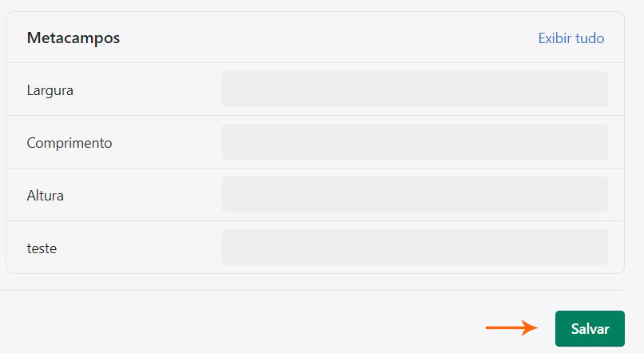644x353 pixels.
Task: Select the Metacampos section heading
Action: 74,38
